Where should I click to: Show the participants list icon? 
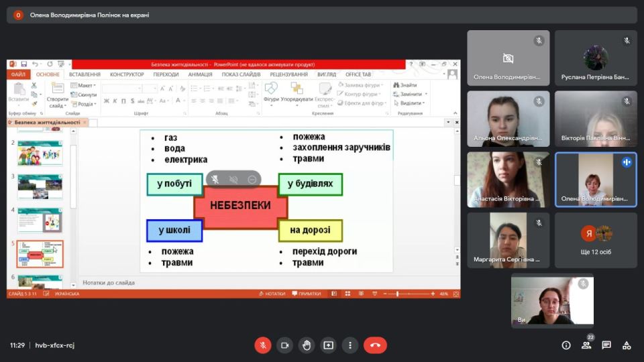click(x=586, y=345)
